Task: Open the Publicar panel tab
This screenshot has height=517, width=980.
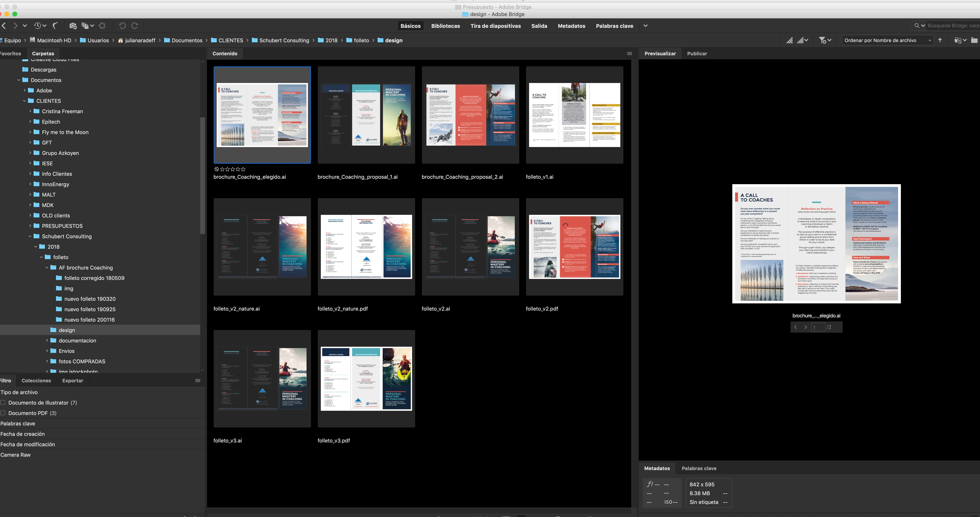Action: (x=697, y=54)
